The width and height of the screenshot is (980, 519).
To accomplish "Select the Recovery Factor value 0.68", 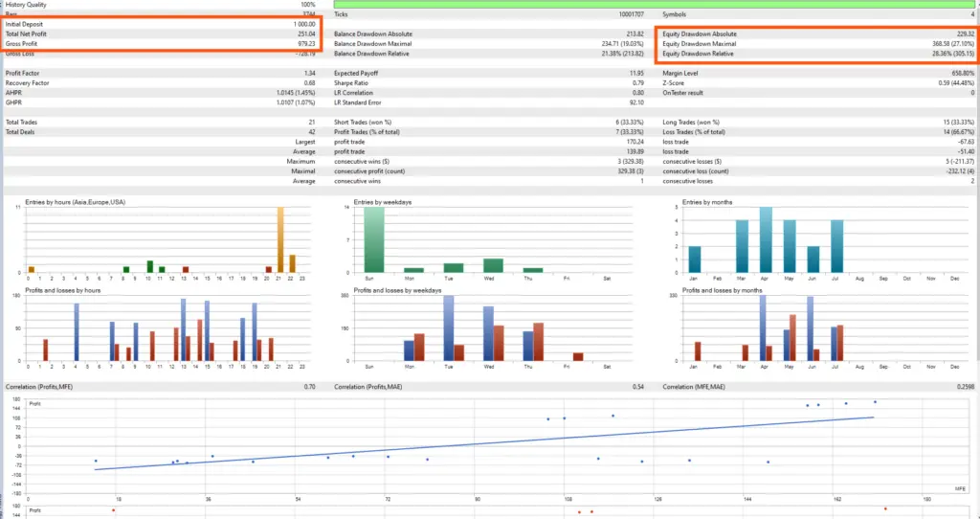I will pyautogui.click(x=309, y=83).
